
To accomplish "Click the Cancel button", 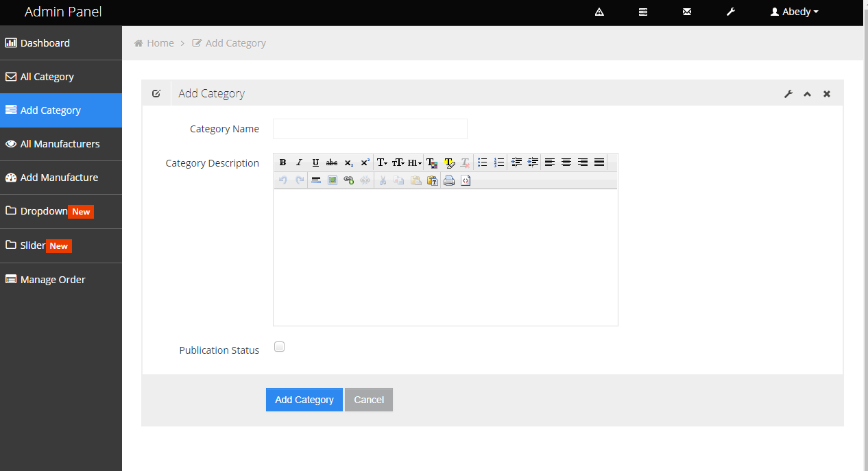I will click(x=369, y=400).
